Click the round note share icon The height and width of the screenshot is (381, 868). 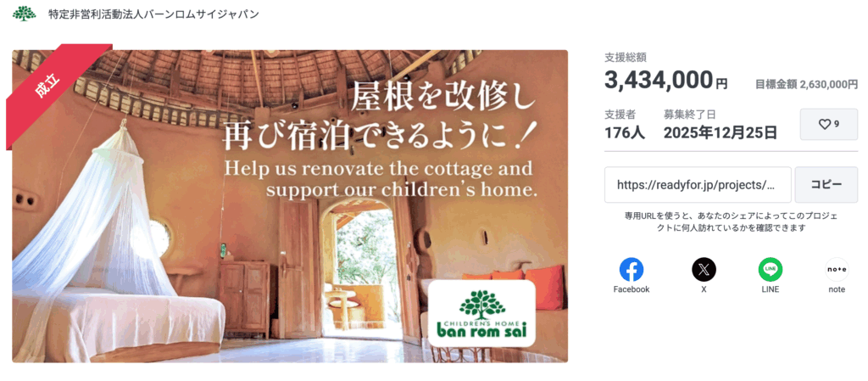click(x=837, y=270)
